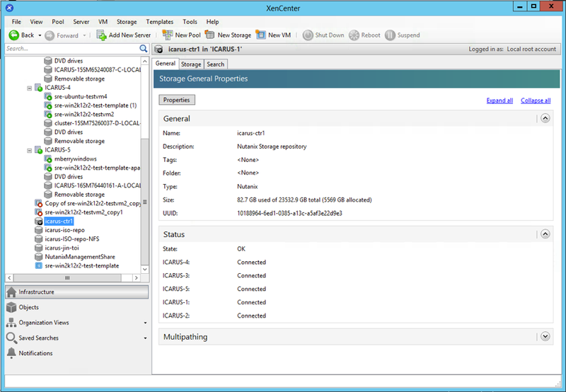
Task: Switch to the Storage tab
Action: [191, 64]
